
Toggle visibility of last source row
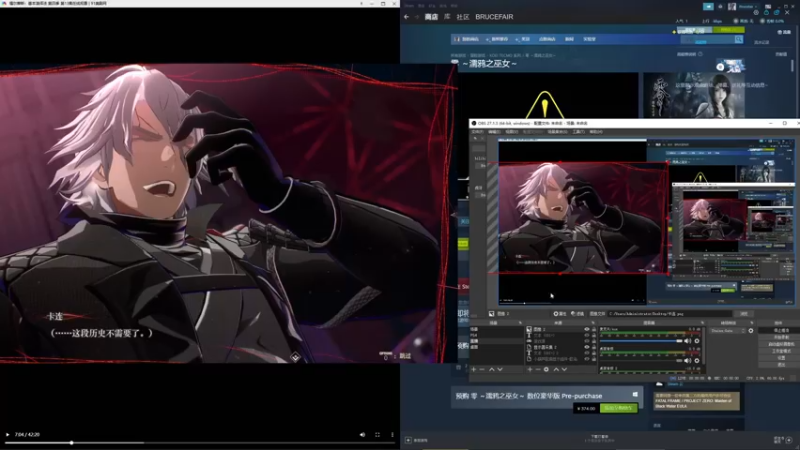587,359
